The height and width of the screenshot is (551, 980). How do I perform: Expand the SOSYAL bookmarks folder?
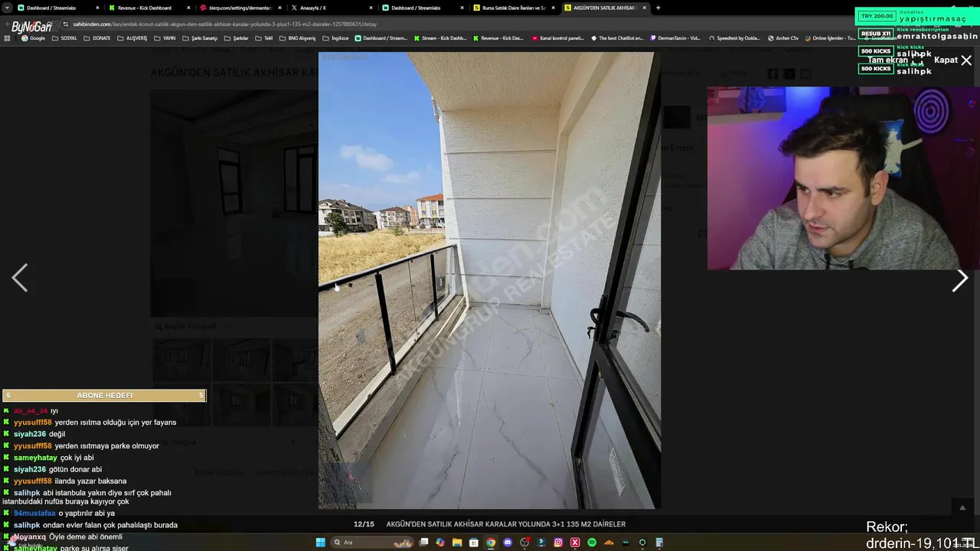point(64,38)
